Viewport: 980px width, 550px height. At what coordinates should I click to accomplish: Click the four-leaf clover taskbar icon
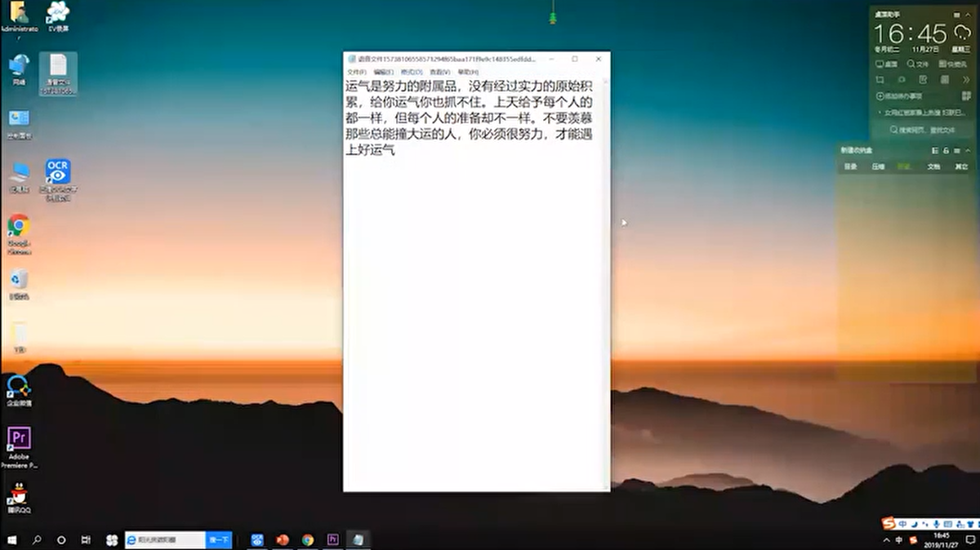112,540
